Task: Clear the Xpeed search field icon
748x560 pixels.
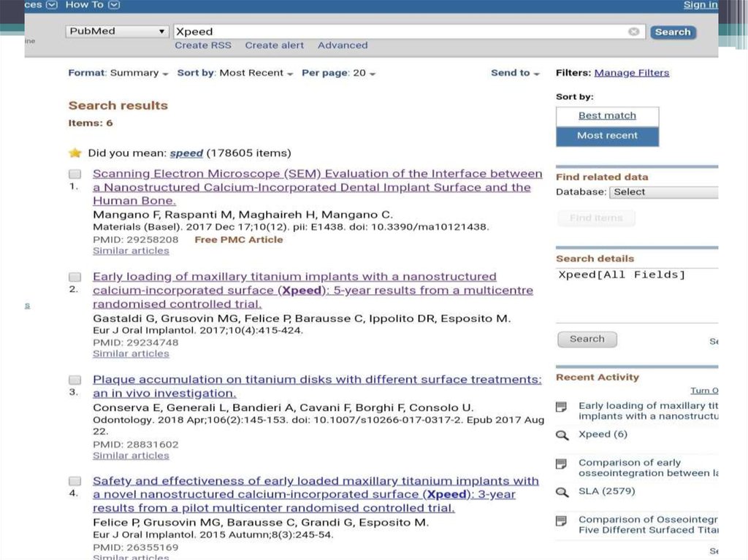Action: (633, 31)
